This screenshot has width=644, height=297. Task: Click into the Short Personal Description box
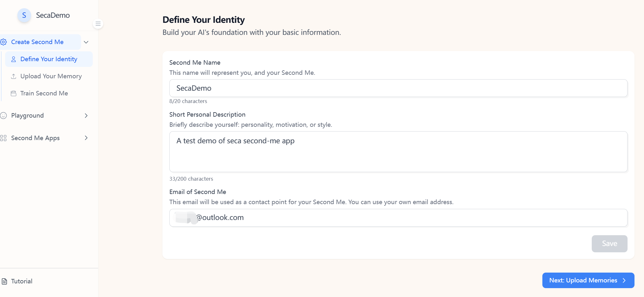coord(398,152)
